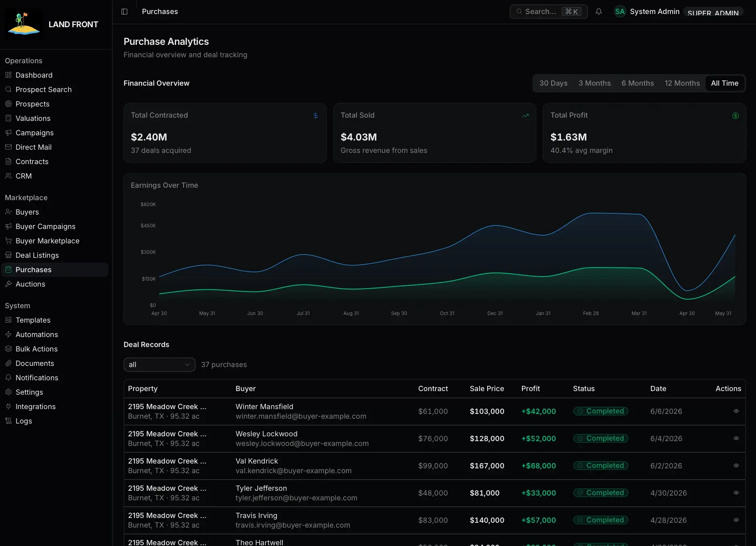Open Automations page
The height and width of the screenshot is (546, 756).
point(55,335)
